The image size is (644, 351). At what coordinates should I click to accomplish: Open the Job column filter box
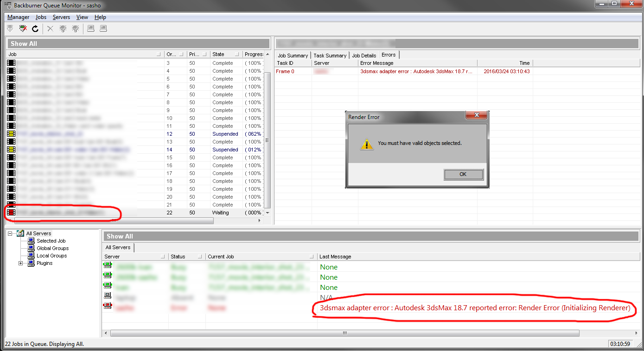(159, 55)
